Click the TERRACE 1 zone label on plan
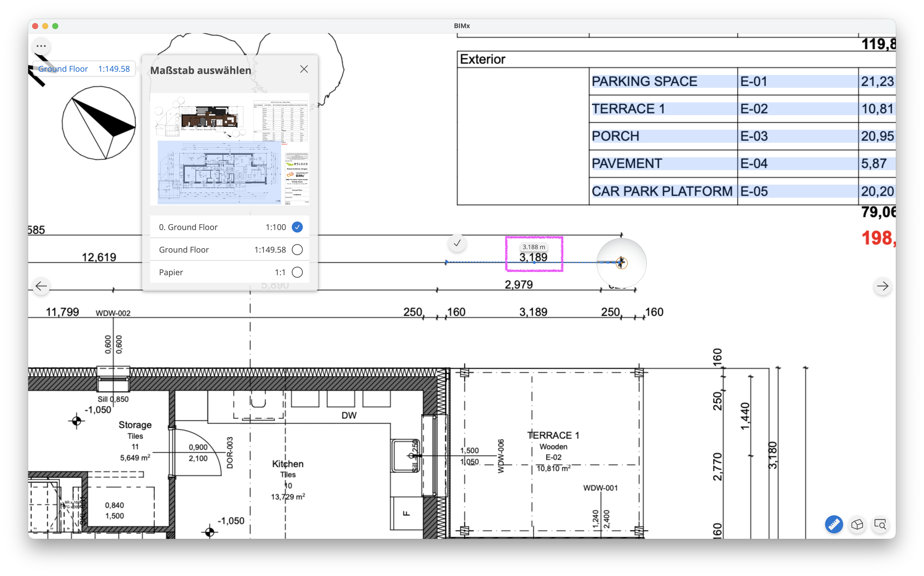 click(553, 435)
